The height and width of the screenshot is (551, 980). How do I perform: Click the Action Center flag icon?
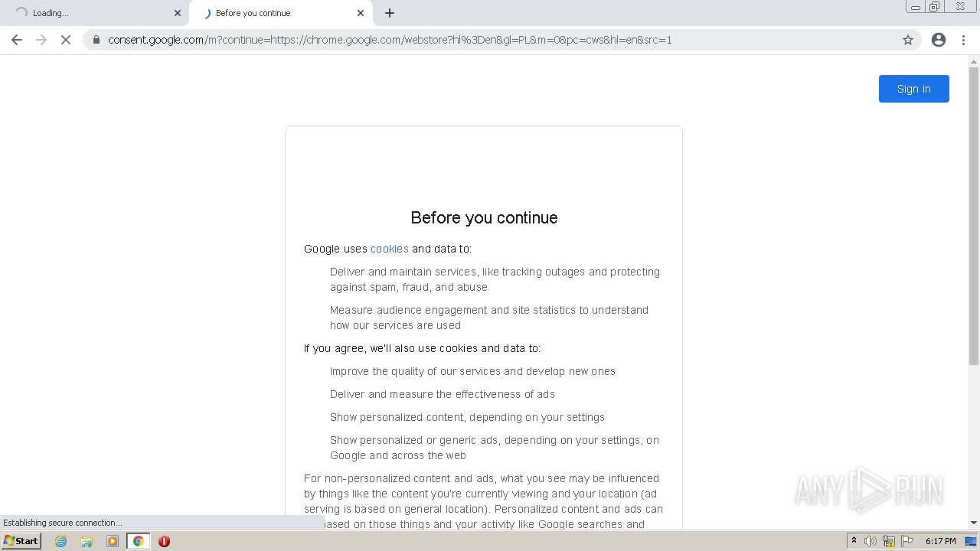(x=907, y=541)
